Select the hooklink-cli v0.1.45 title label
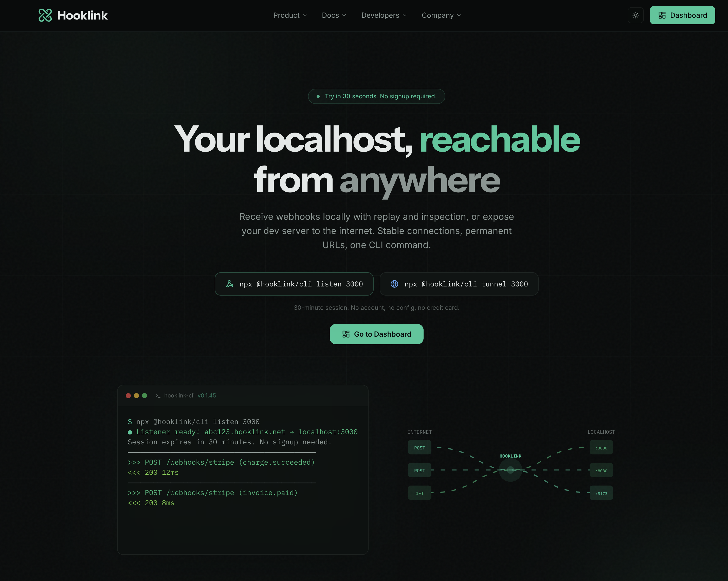Screen dimensions: 728x581 190,395
